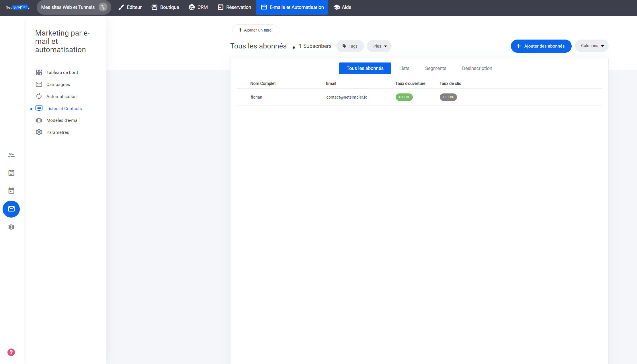Click the blue envelope rail icon
This screenshot has width=637, height=364.
11,209
